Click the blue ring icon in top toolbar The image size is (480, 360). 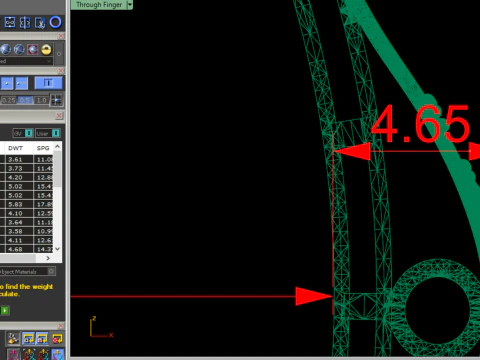coord(55,22)
